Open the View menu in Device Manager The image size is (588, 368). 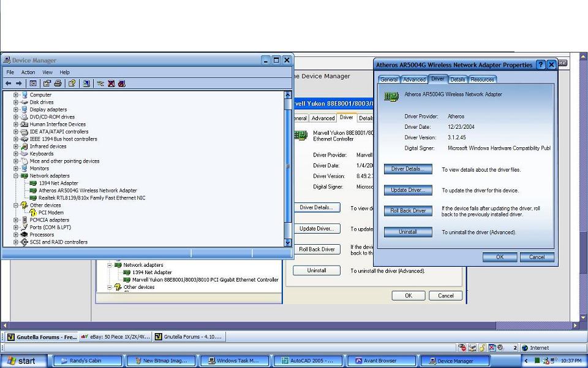pyautogui.click(x=47, y=72)
